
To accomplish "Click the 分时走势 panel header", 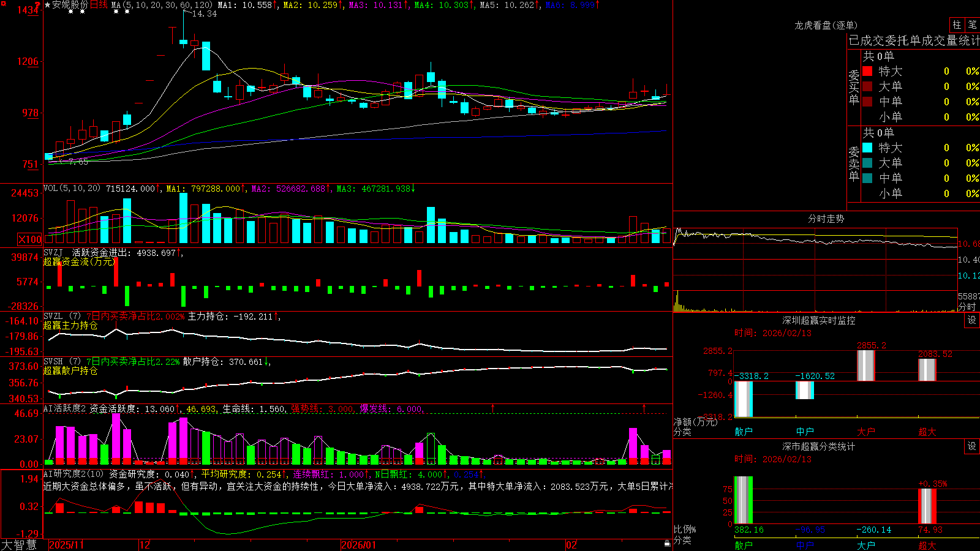I will pyautogui.click(x=826, y=219).
